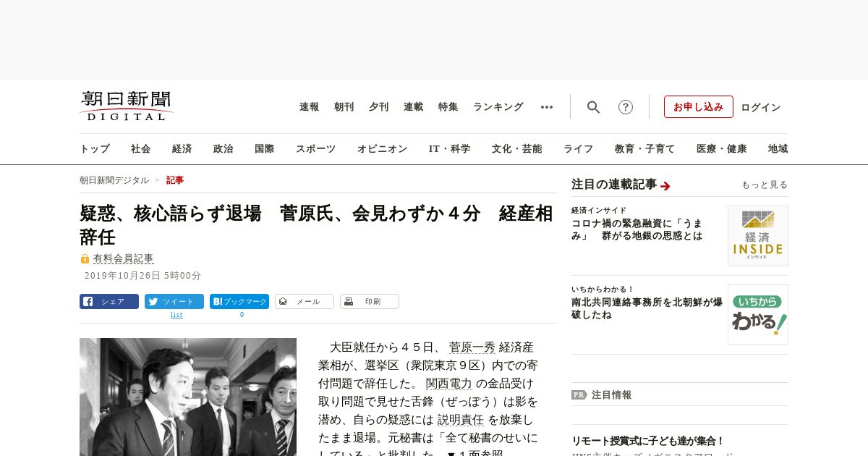Open the search magnifier icon
Screen dimensions: 868x456
pyautogui.click(x=593, y=107)
